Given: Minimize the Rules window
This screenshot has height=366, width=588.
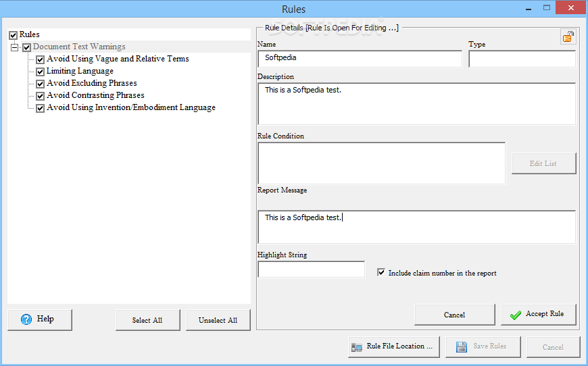Looking at the screenshot, I should point(529,8).
